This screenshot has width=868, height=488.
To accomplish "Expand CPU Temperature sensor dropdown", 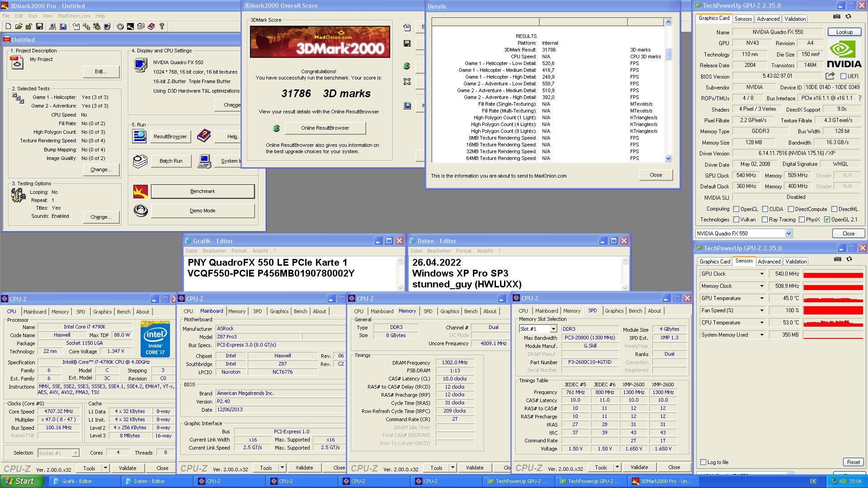I will point(762,323).
